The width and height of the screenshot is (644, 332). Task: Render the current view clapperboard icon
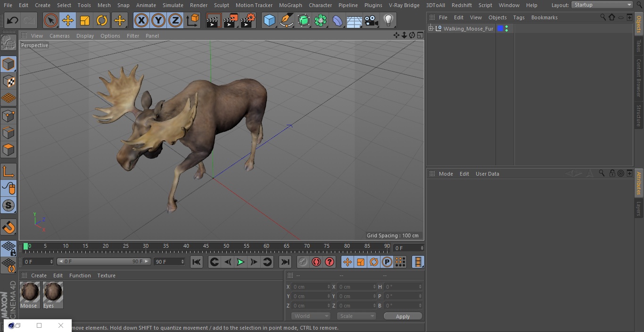(x=214, y=20)
